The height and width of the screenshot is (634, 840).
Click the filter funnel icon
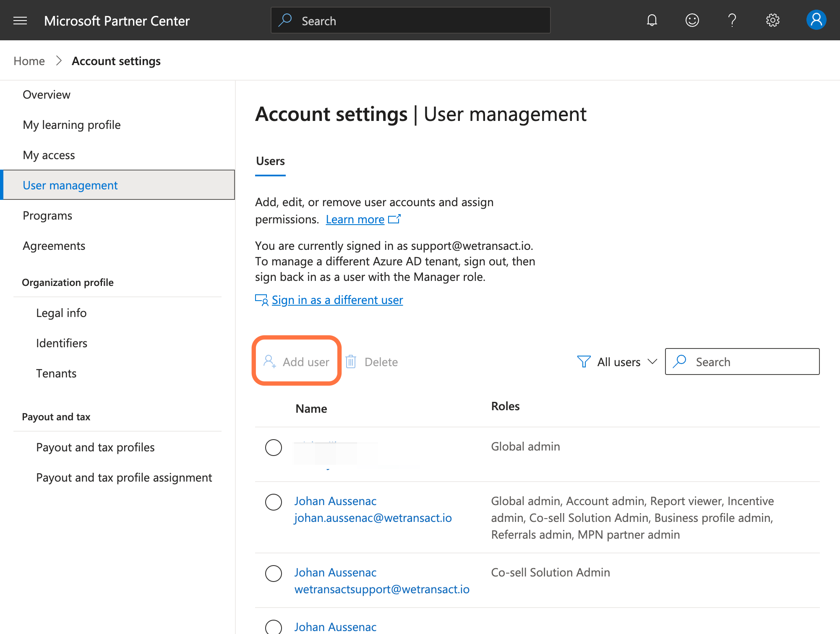[x=584, y=362]
